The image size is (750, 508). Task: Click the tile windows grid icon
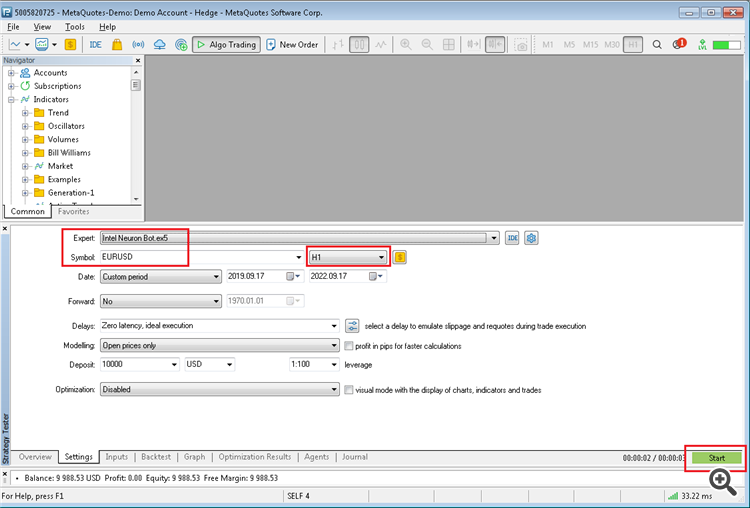click(448, 44)
